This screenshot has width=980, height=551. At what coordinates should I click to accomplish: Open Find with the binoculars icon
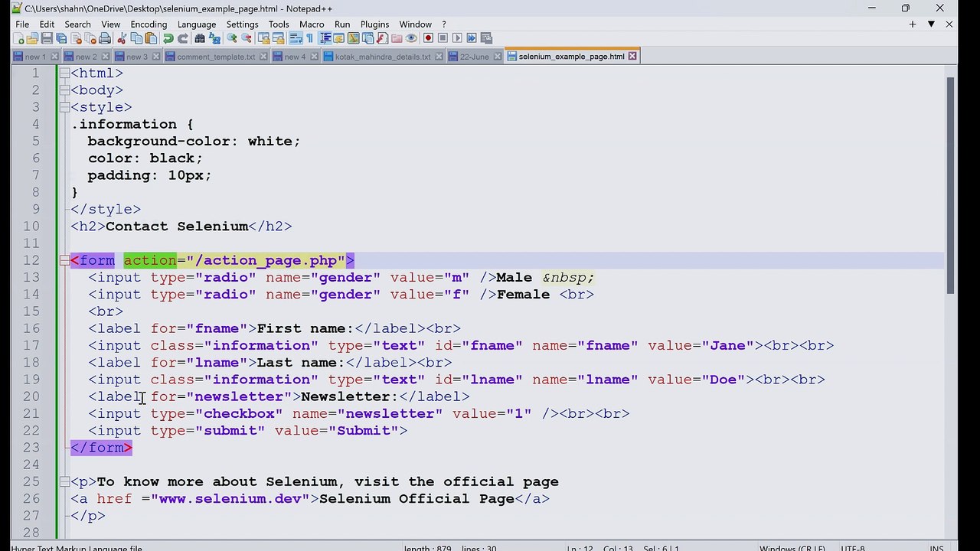[x=200, y=38]
